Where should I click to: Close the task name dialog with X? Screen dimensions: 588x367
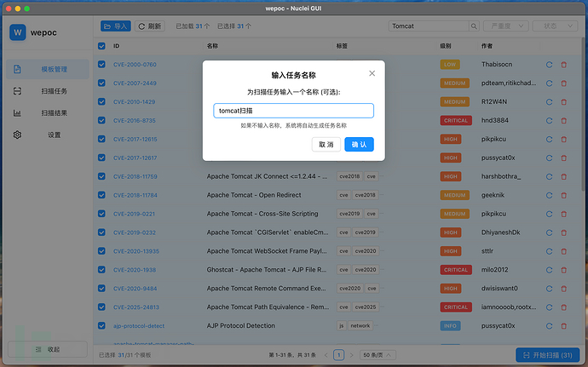(372, 73)
